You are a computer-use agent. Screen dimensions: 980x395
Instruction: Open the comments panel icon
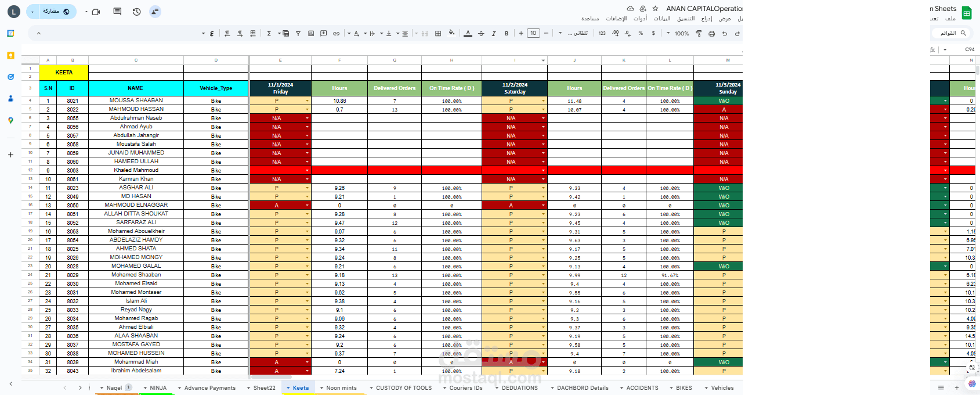coord(117,12)
